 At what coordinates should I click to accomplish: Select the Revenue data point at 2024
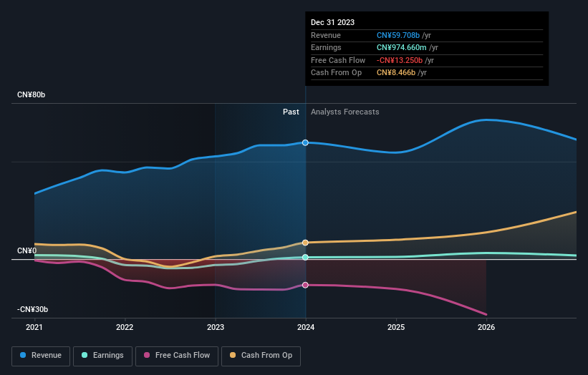[x=305, y=142]
